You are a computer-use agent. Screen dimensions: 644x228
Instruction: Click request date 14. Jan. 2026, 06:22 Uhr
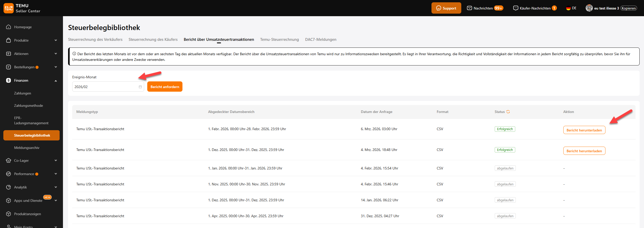click(x=380, y=200)
